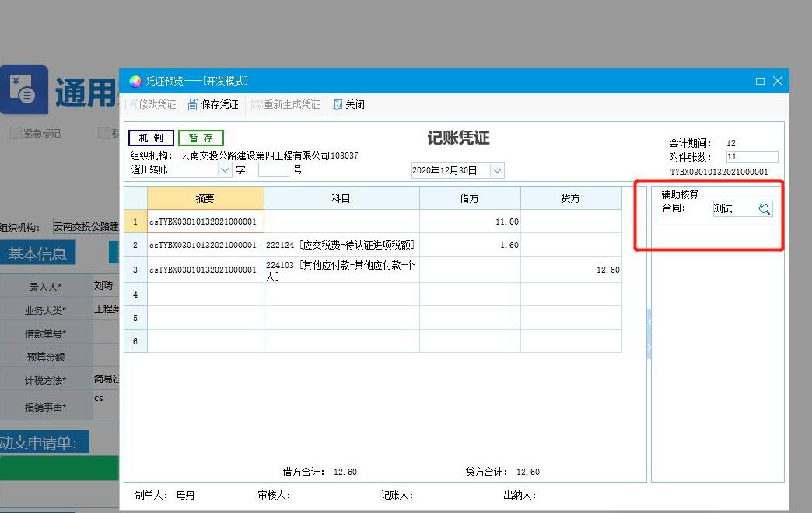This screenshot has height=513, width=812.
Task: Click the row 3 credit amount 12.60
Action: [571, 270]
